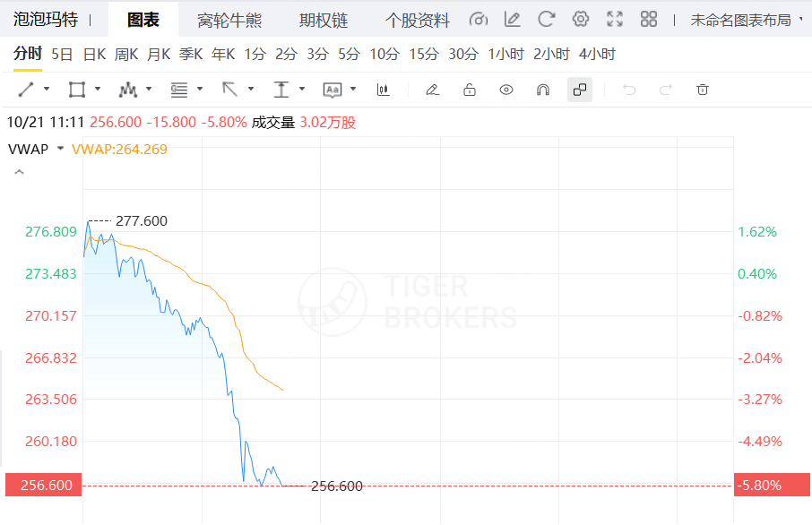Toggle the highlighted overlapping squares icon
This screenshot has height=525, width=812.
click(580, 90)
